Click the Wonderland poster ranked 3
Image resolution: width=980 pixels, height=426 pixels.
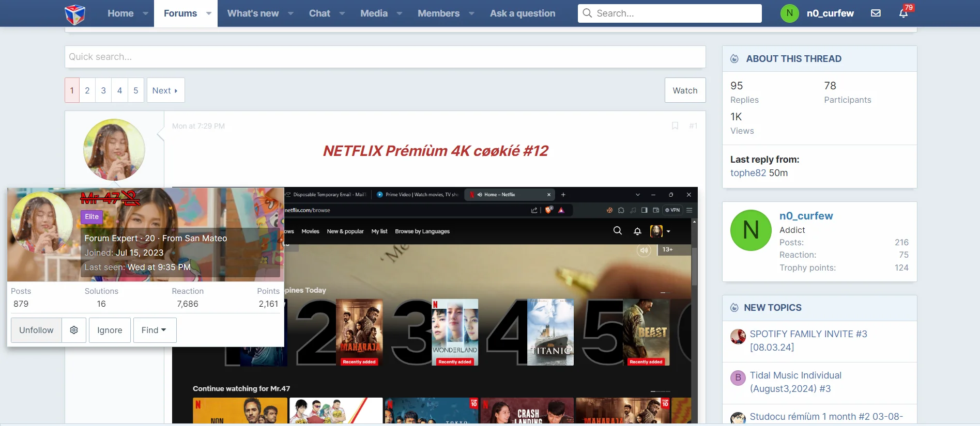(x=455, y=332)
